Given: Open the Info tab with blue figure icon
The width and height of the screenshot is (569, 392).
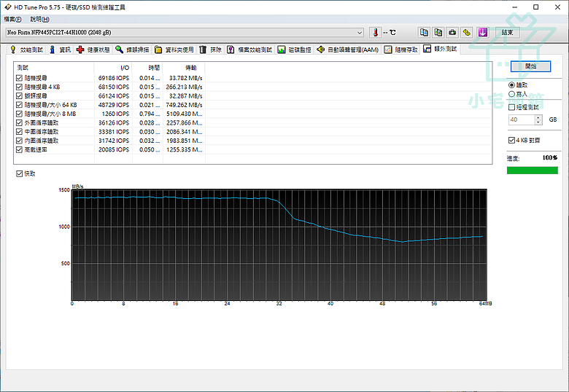Looking at the screenshot, I should pyautogui.click(x=61, y=50).
